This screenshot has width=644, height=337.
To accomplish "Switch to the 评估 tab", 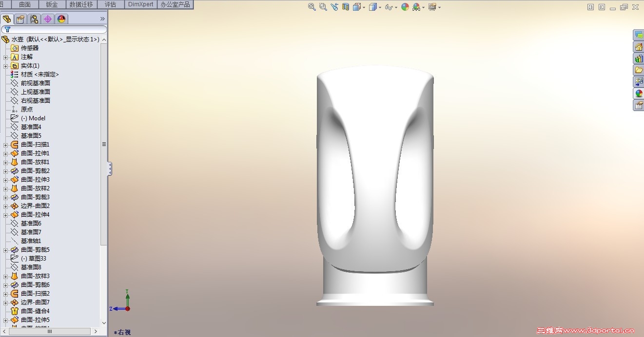I will click(x=111, y=4).
